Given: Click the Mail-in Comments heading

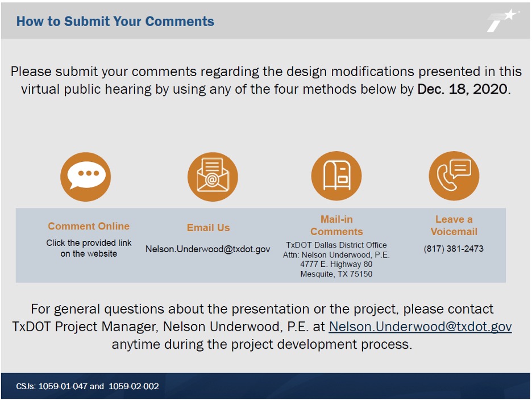Looking at the screenshot, I should point(336,225).
